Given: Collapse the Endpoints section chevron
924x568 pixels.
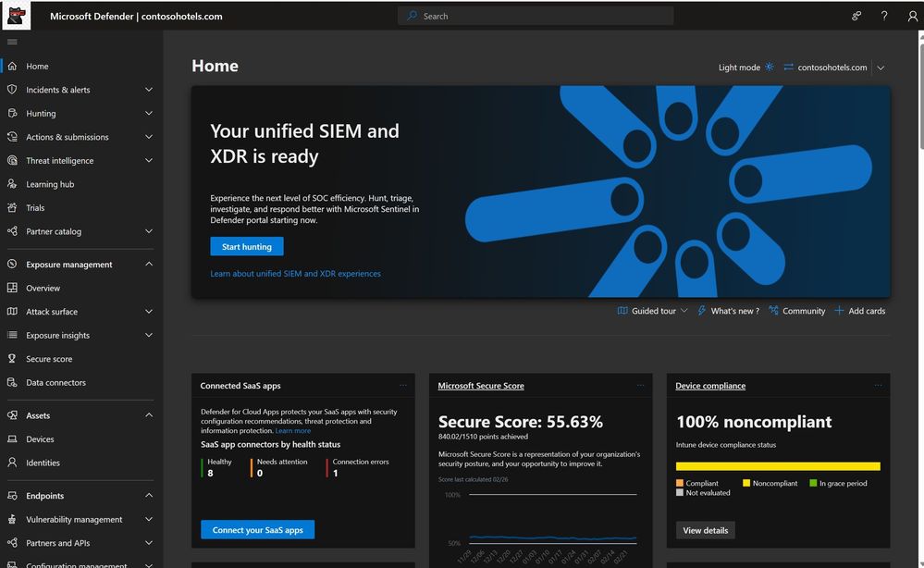Looking at the screenshot, I should [x=149, y=496].
